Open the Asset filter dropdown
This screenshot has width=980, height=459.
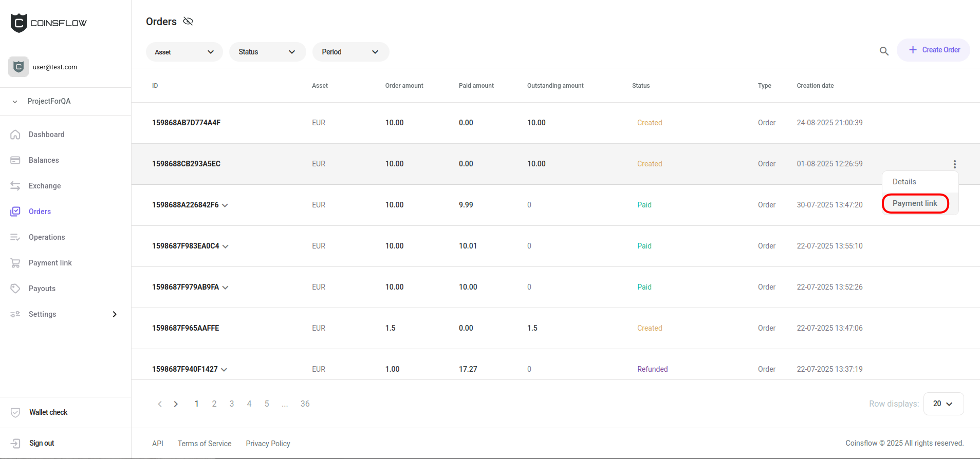coord(184,52)
